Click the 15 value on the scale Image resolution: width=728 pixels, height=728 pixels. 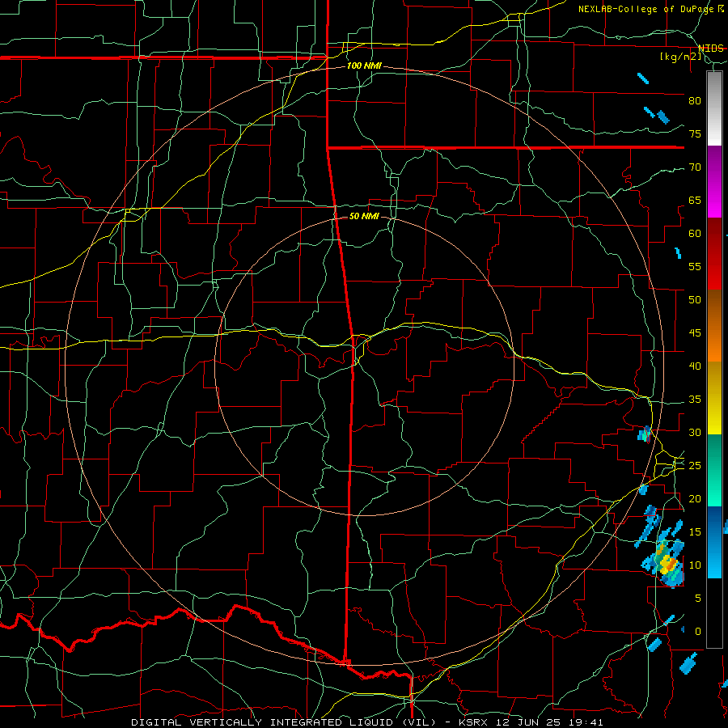point(695,531)
